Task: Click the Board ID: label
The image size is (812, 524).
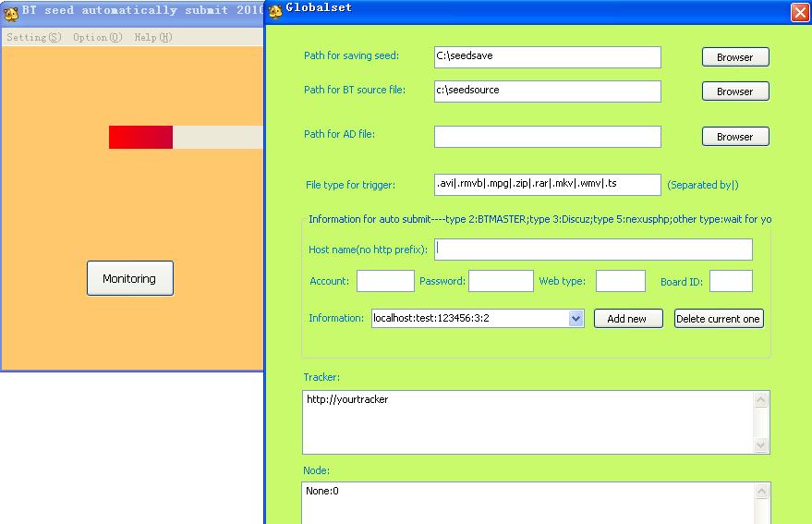Action: [x=682, y=282]
